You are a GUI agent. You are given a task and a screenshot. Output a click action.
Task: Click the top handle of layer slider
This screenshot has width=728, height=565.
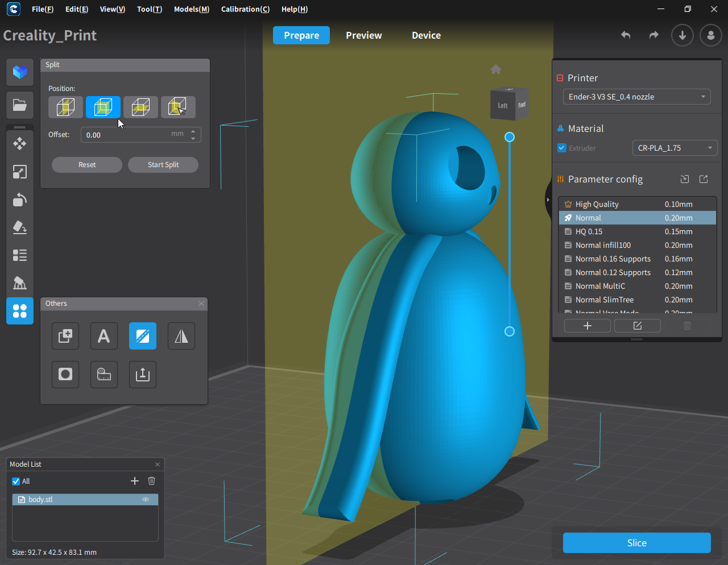pos(510,137)
